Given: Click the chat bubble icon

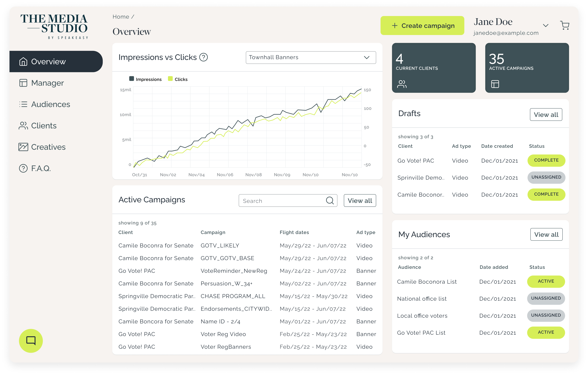Looking at the screenshot, I should pyautogui.click(x=31, y=340).
